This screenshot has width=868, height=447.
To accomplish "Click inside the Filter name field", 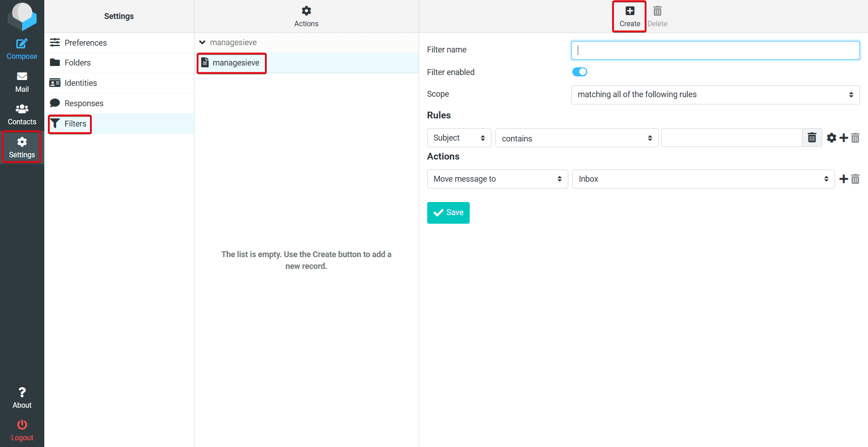I will tap(715, 50).
